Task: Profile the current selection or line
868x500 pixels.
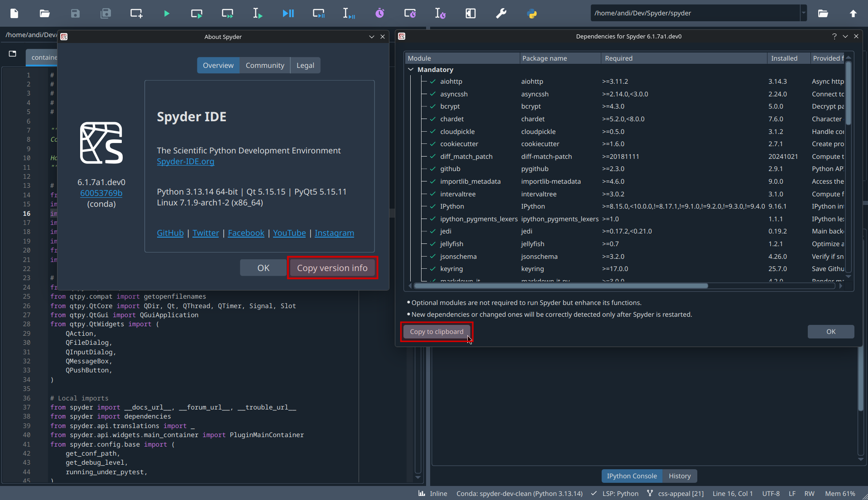Action: coord(440,14)
